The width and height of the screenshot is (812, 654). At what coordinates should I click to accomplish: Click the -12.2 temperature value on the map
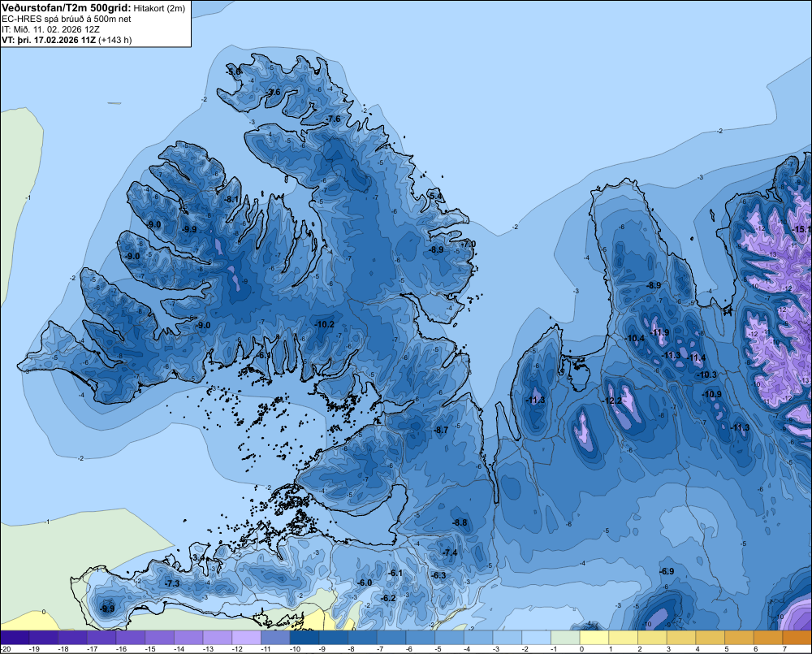coord(612,401)
